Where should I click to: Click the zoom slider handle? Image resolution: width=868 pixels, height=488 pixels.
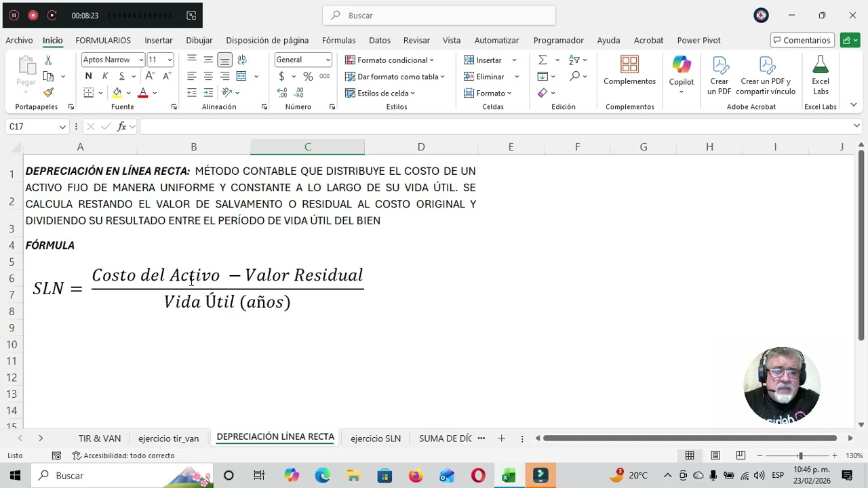pos(800,455)
